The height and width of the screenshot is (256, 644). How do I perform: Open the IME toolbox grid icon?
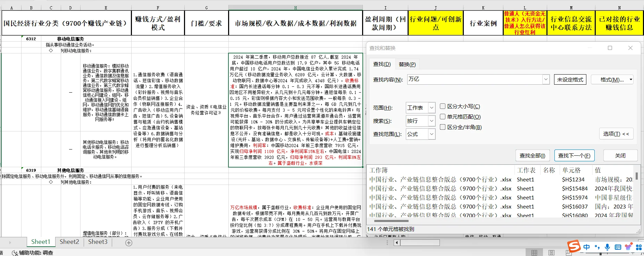coord(639,247)
